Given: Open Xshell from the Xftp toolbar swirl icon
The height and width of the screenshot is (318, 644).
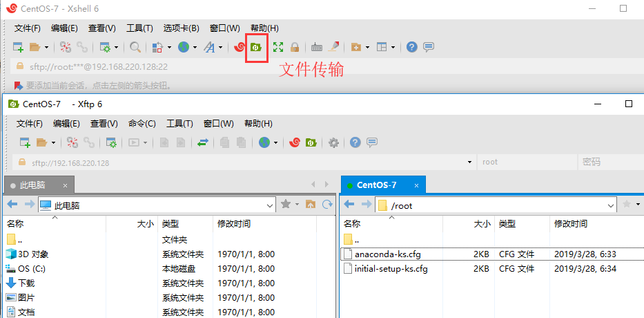Looking at the screenshot, I should [x=295, y=142].
